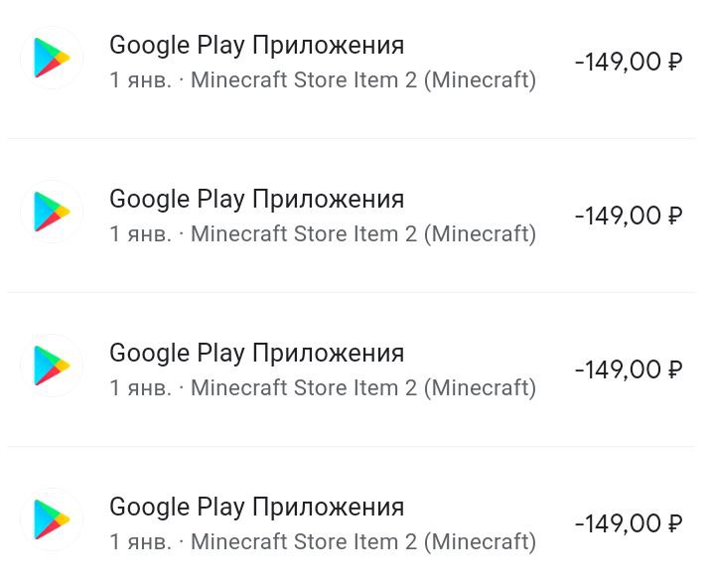Tap the '1 янв.' date in the third transaction
This screenshot has width=709, height=588.
[x=140, y=387]
